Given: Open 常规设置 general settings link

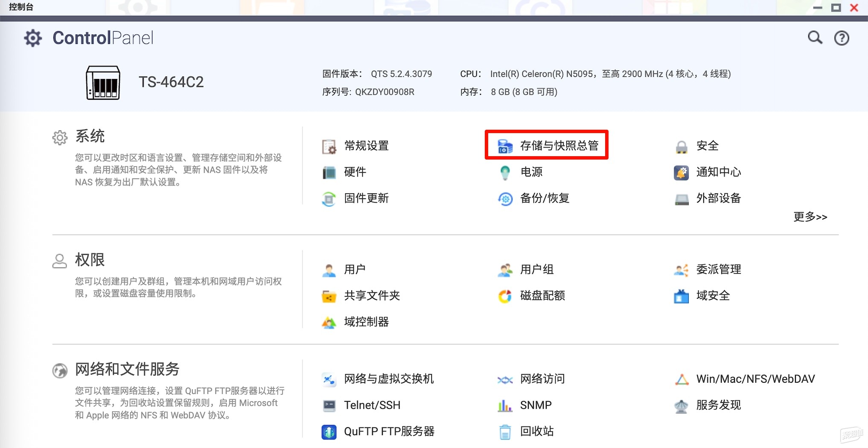Looking at the screenshot, I should click(366, 146).
